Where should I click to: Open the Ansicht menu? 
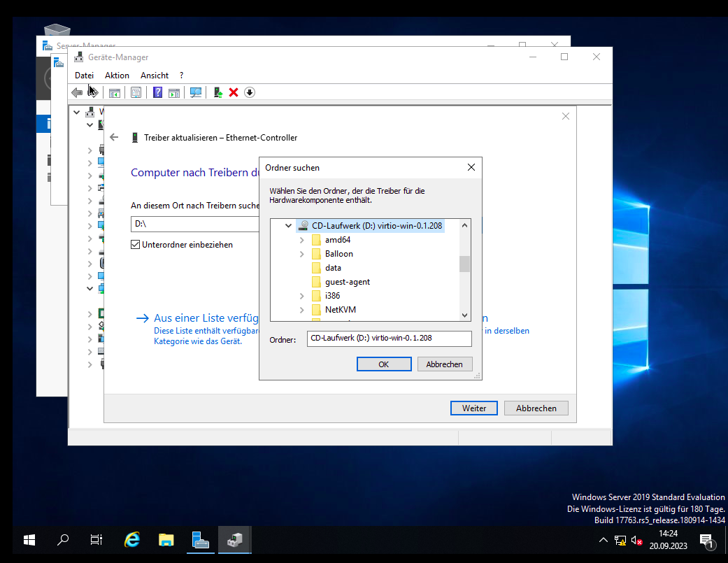[x=155, y=76]
